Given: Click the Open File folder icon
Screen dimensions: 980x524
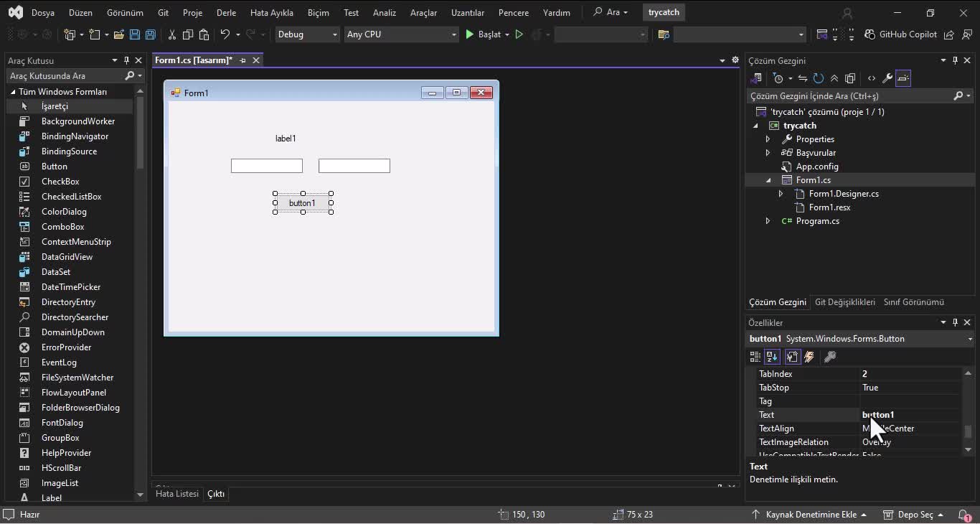Looking at the screenshot, I should click(x=119, y=34).
